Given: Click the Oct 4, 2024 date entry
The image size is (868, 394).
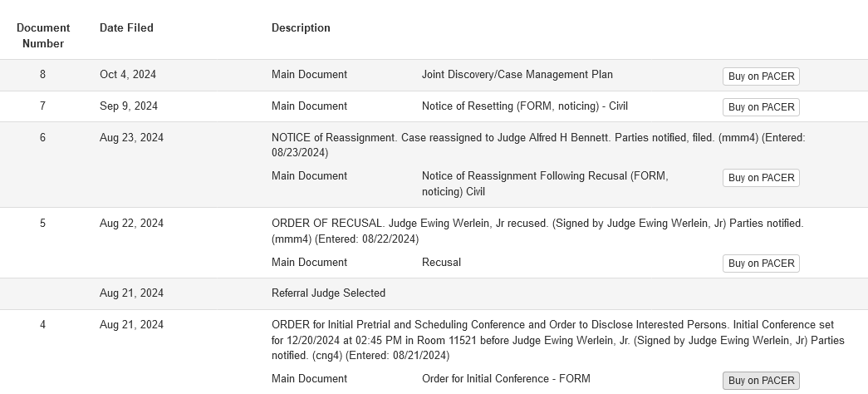Looking at the screenshot, I should tap(128, 74).
